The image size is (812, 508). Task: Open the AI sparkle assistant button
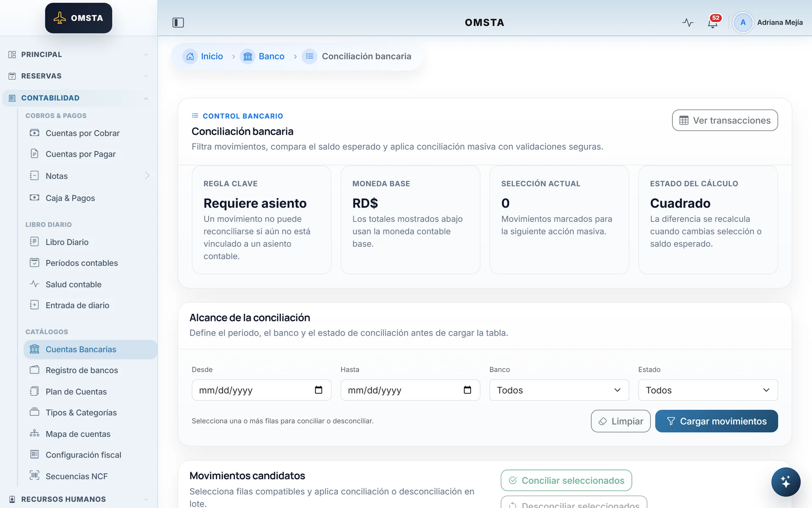785,482
